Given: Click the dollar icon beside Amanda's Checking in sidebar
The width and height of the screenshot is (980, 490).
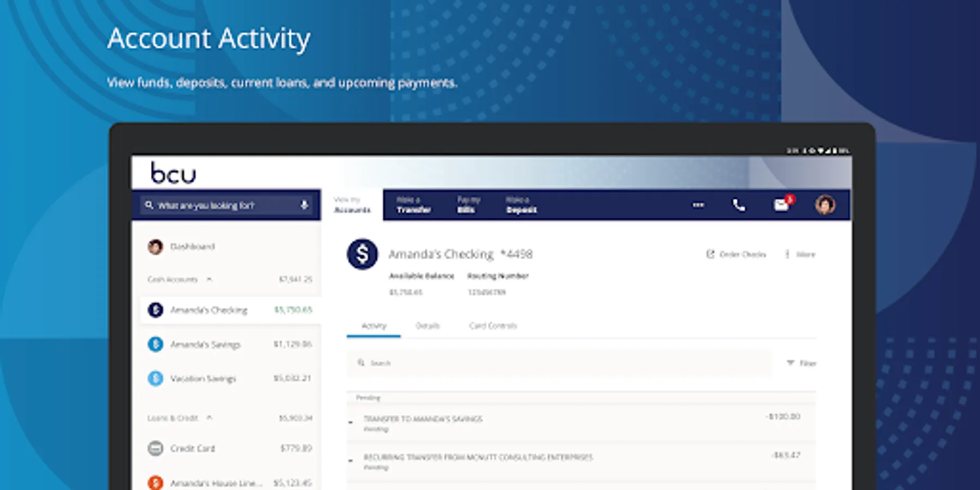Looking at the screenshot, I should coord(155,310).
